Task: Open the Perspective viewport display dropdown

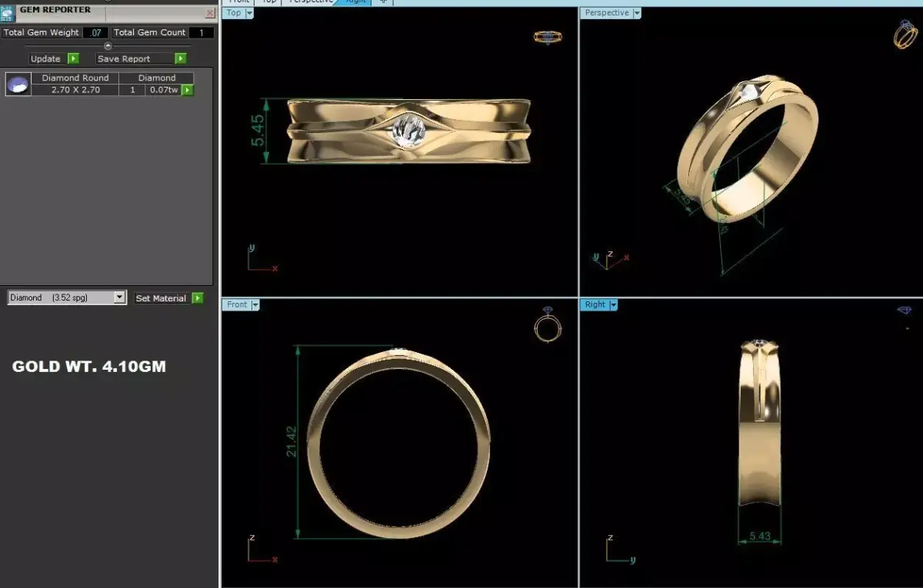Action: pyautogui.click(x=638, y=13)
